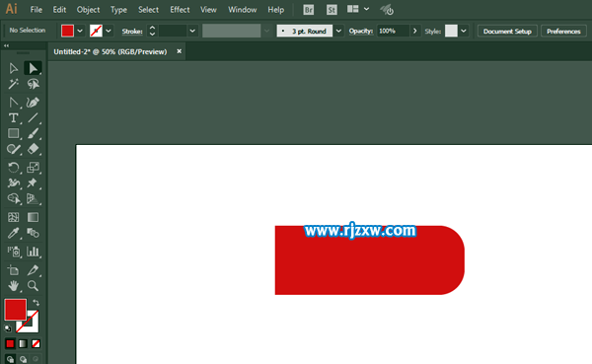The height and width of the screenshot is (364, 592).
Task: Click the red Fill swatch in toolbox
Action: tap(16, 310)
